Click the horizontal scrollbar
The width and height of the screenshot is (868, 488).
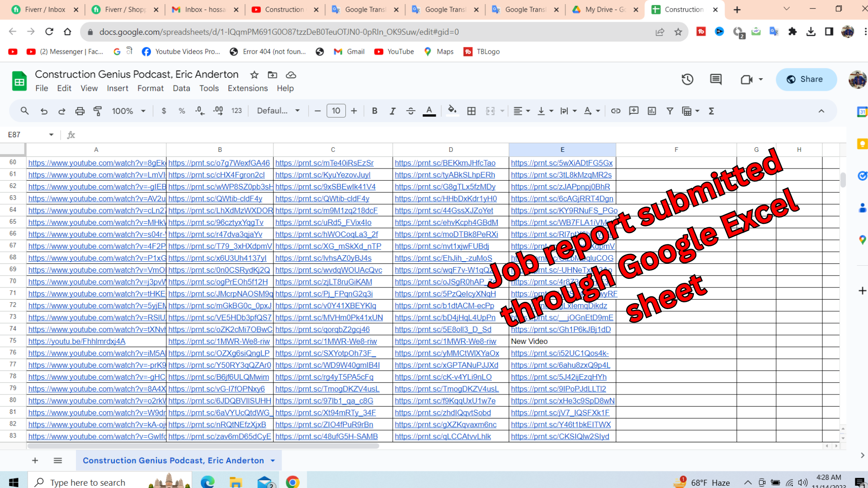pos(203,446)
